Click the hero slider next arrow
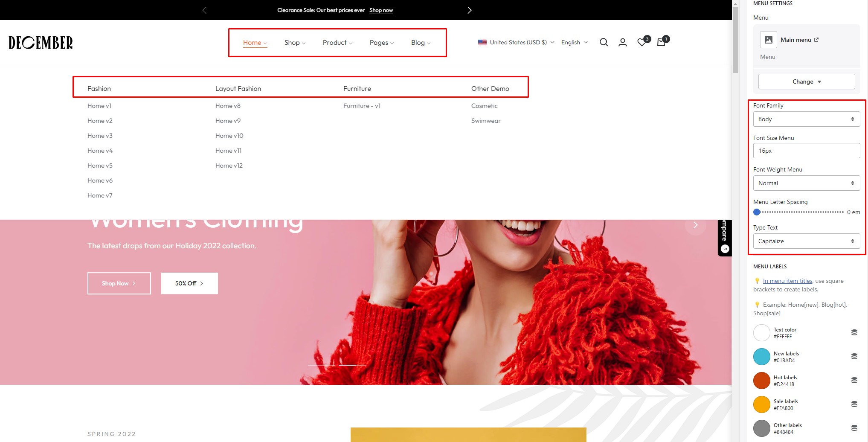Viewport: 868px width, 442px height. (x=695, y=225)
